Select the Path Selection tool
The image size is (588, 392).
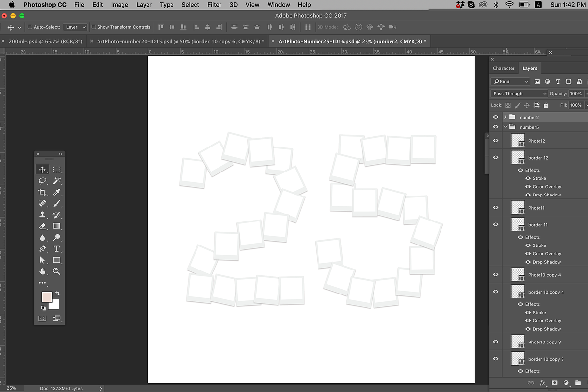pyautogui.click(x=42, y=260)
